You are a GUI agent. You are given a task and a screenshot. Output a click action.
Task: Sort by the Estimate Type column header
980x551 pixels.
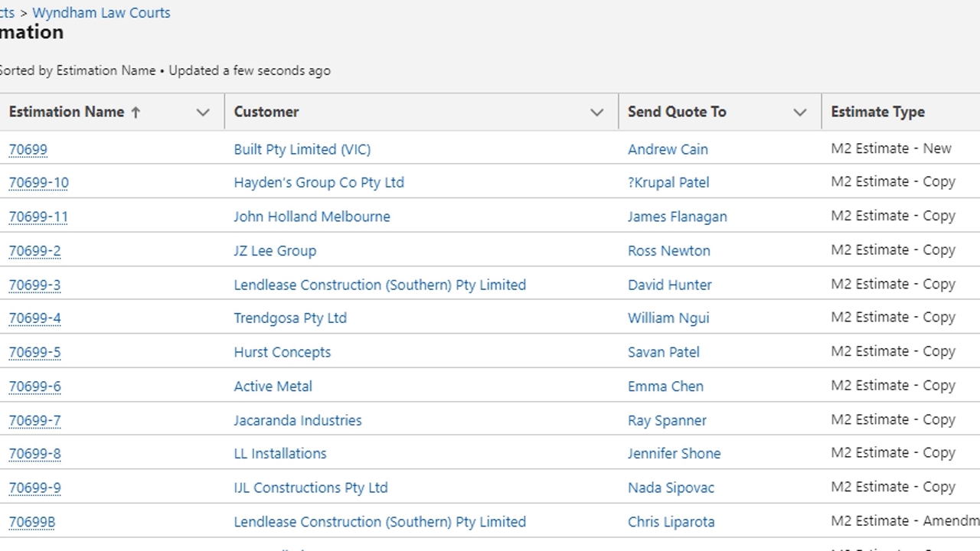877,112
